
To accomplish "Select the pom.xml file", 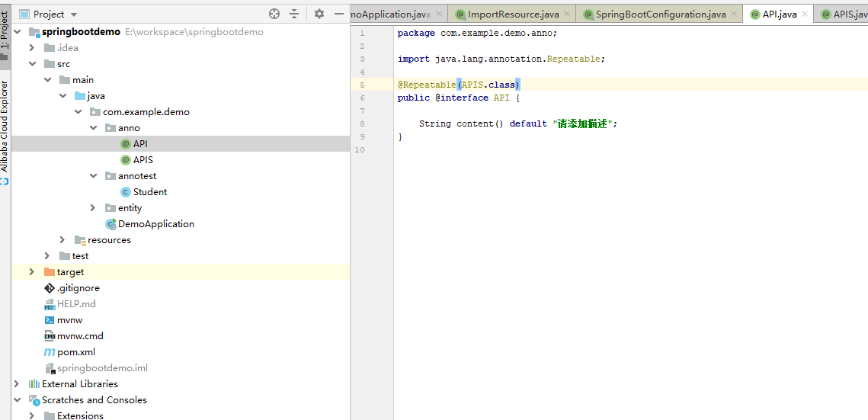I will [x=76, y=352].
